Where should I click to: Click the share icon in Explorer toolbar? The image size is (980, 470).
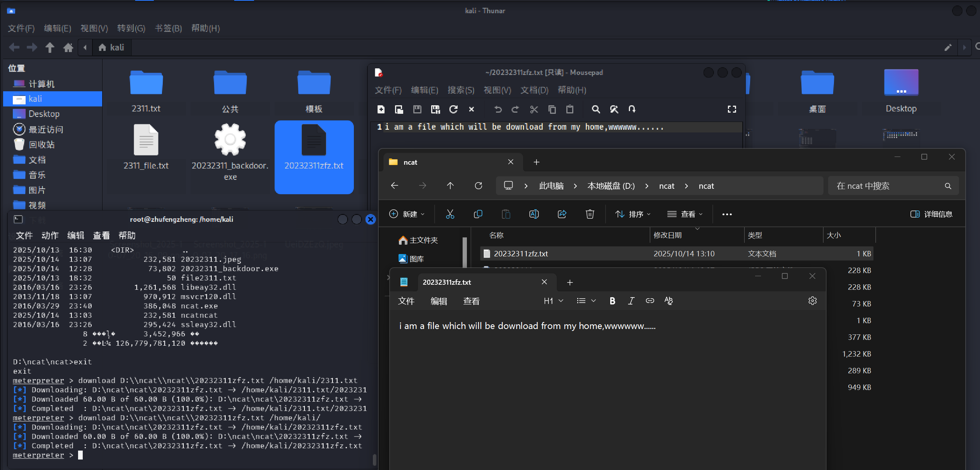coord(562,214)
